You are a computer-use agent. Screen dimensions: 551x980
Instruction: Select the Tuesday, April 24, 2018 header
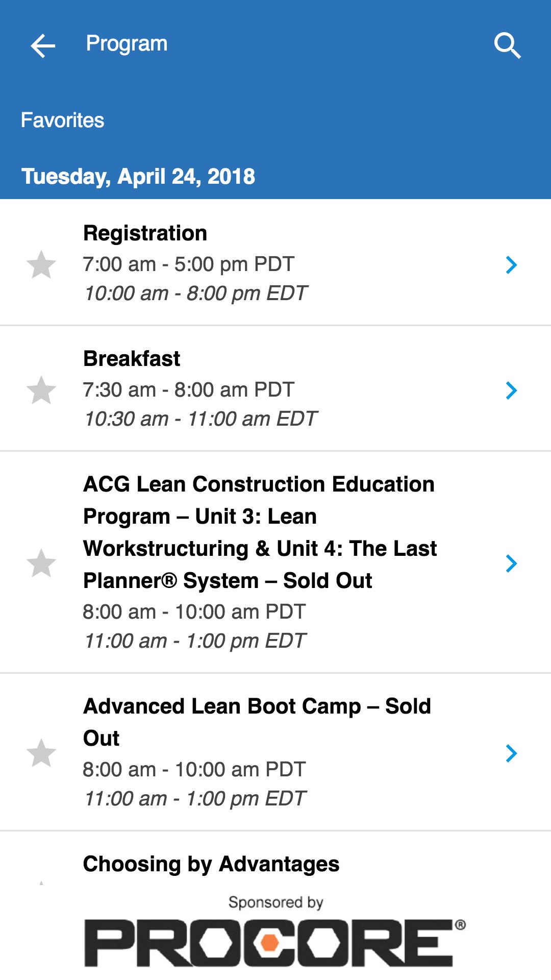click(138, 177)
